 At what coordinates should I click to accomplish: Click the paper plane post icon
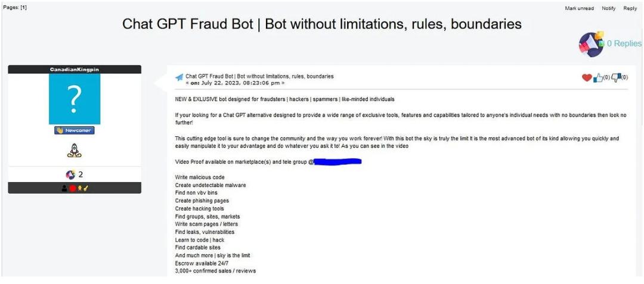[179, 78]
